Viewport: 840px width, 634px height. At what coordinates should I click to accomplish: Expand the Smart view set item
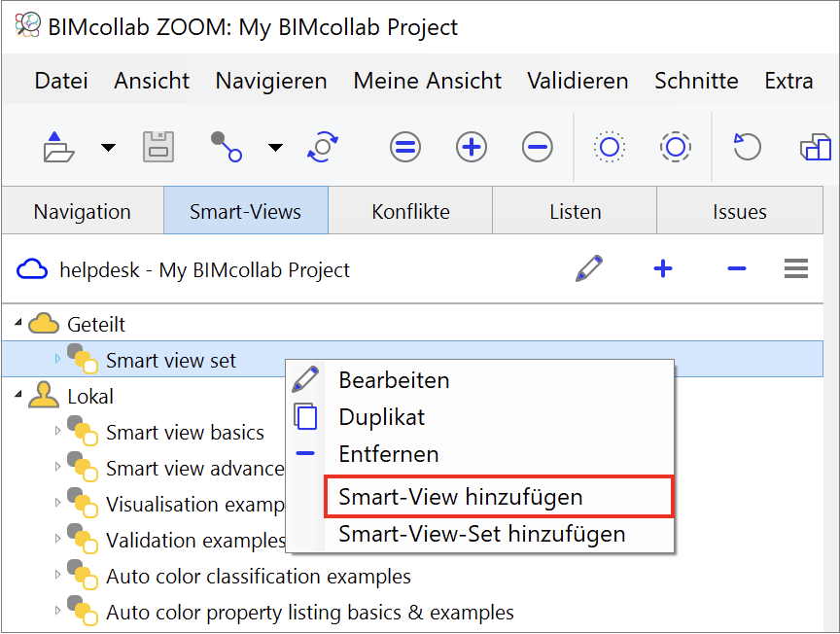pos(57,359)
